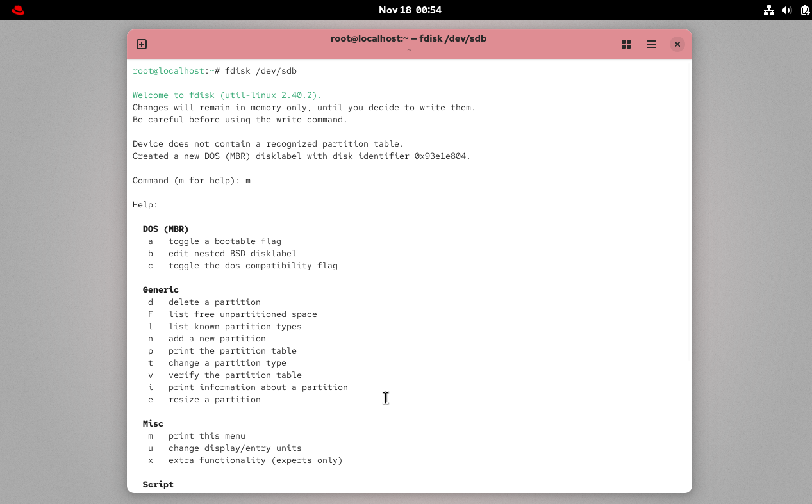Close the terminal window
Screen dimensions: 812x504
coord(677,44)
